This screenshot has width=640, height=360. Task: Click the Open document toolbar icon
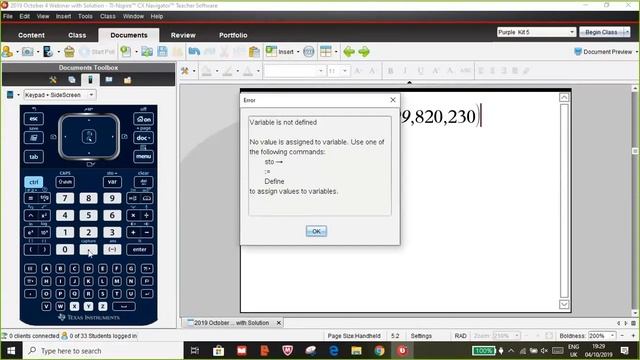[x=147, y=51]
